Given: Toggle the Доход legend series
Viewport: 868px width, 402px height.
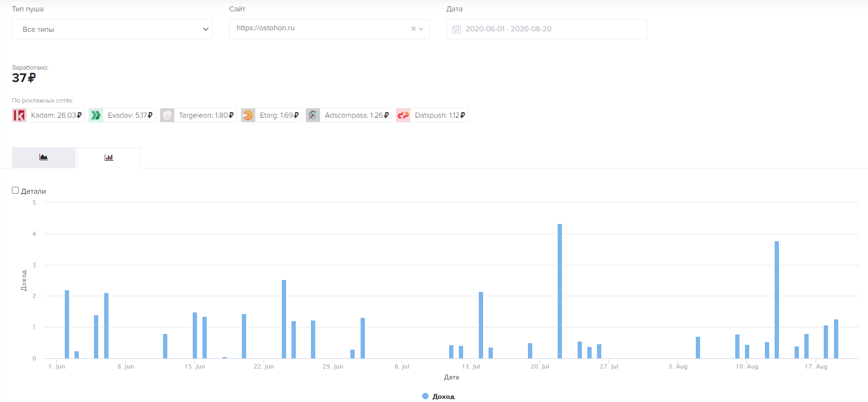Looking at the screenshot, I should [438, 397].
